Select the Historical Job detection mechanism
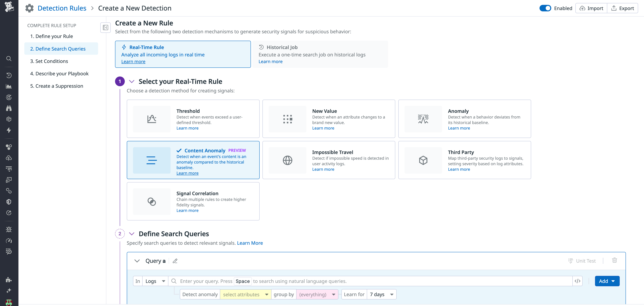 [320, 54]
